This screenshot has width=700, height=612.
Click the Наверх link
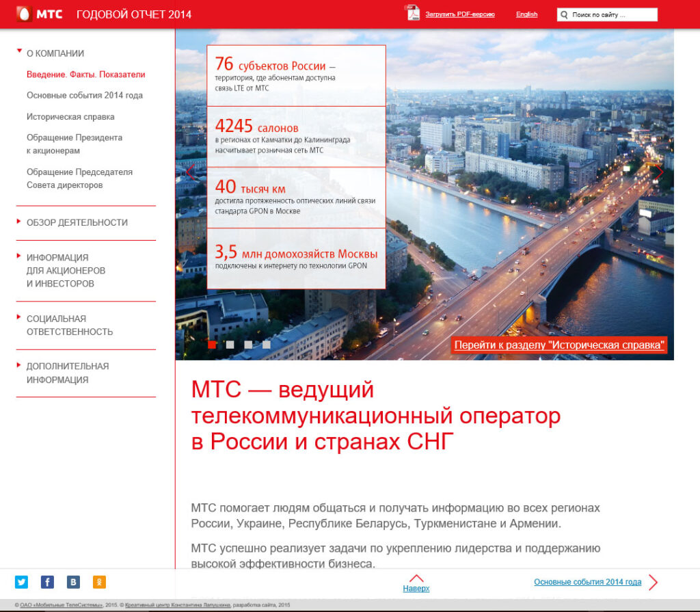click(x=416, y=588)
